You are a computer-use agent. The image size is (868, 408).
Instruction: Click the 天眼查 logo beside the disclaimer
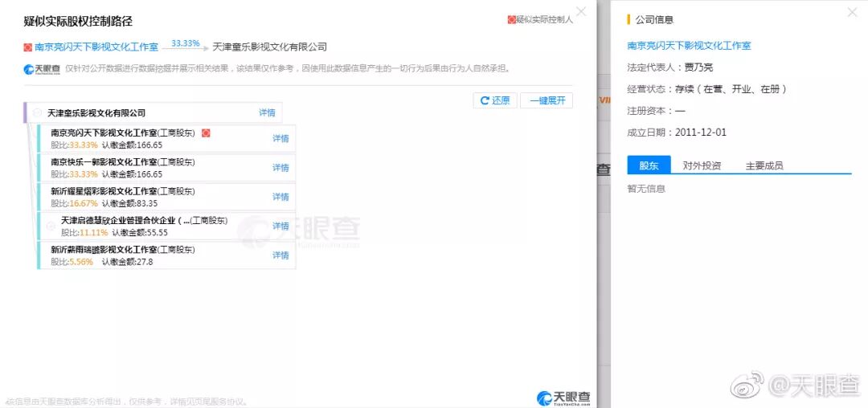point(42,70)
